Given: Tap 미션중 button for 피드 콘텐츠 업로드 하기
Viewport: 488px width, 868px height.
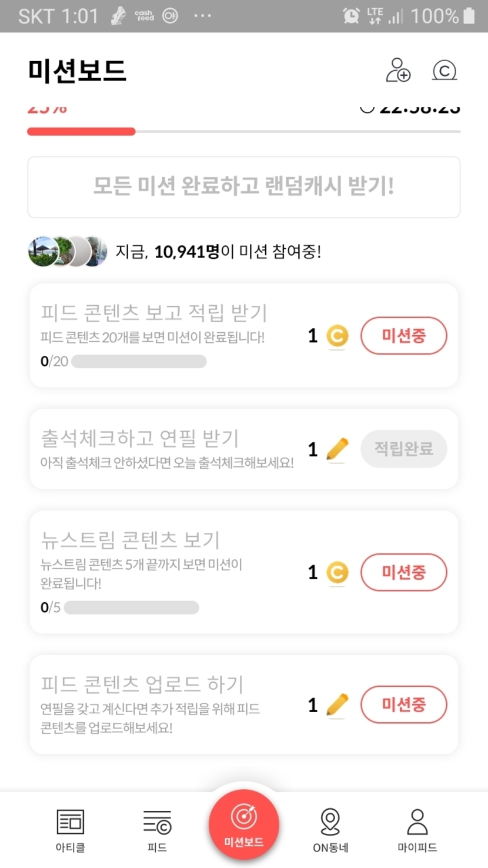Looking at the screenshot, I should pyautogui.click(x=403, y=705).
